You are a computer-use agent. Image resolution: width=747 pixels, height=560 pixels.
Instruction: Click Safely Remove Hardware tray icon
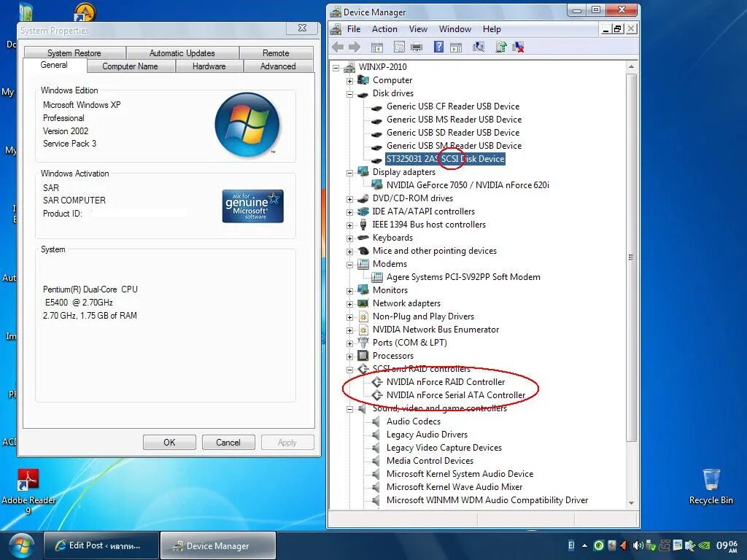pos(651,545)
